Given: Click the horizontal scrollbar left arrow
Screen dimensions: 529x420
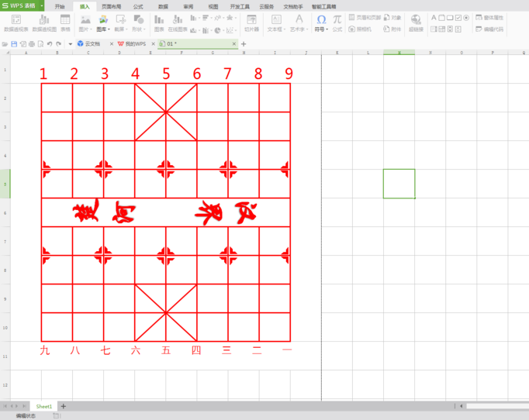Looking at the screenshot, I should (462, 406).
